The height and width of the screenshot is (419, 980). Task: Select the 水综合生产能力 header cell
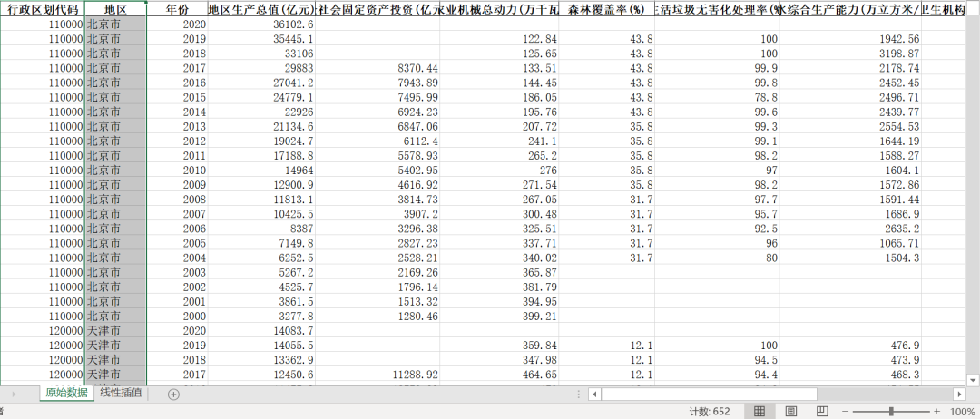850,9
